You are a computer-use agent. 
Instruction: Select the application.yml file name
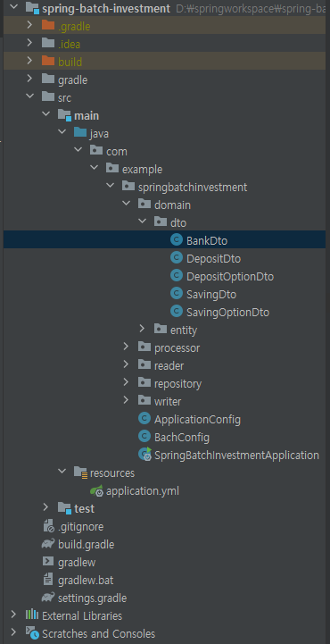[142, 491]
